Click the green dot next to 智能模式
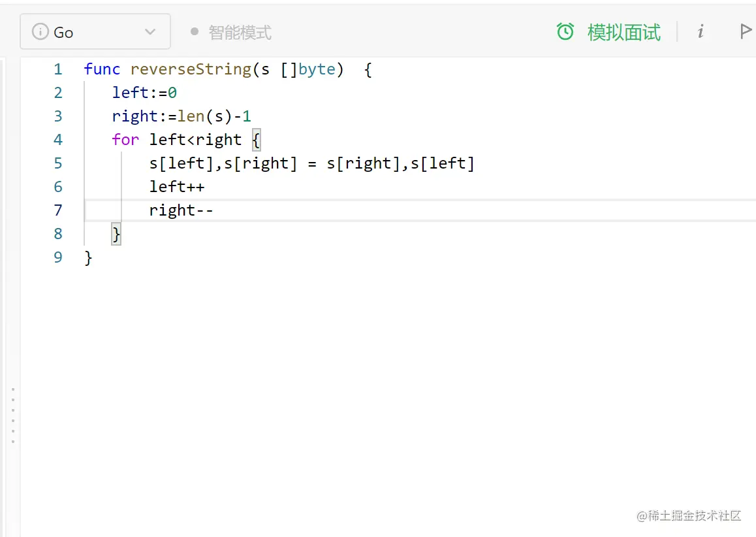This screenshot has width=756, height=537. tap(194, 31)
